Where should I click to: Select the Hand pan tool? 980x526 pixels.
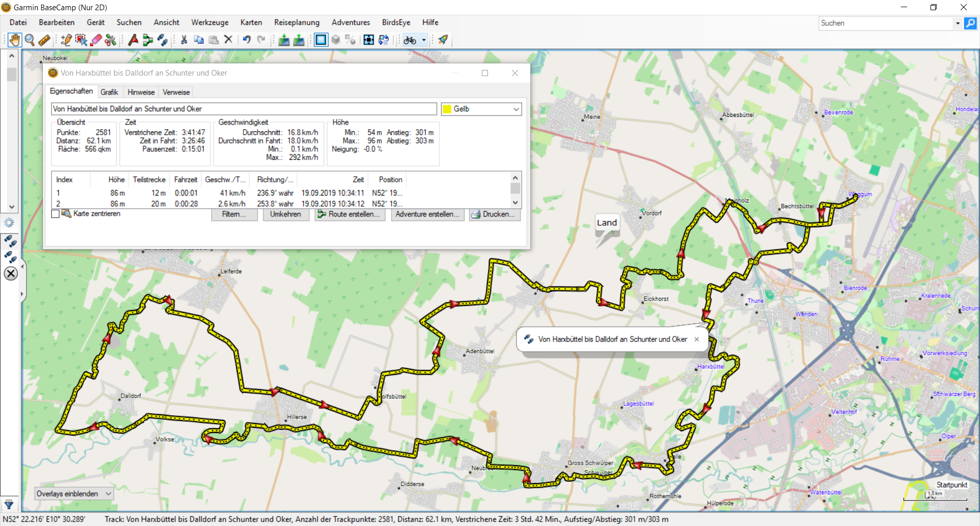pyautogui.click(x=15, y=40)
